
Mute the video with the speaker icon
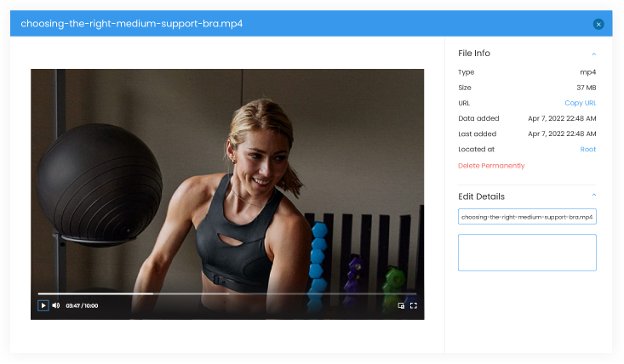tap(56, 305)
